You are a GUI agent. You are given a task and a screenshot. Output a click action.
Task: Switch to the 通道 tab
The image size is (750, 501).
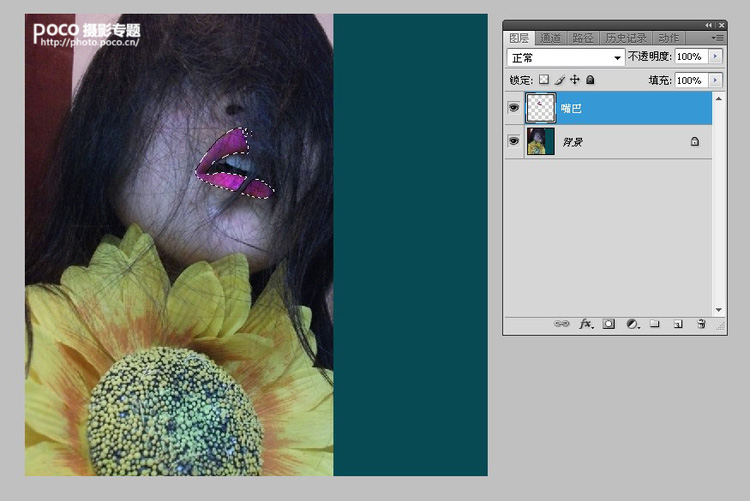pos(550,38)
